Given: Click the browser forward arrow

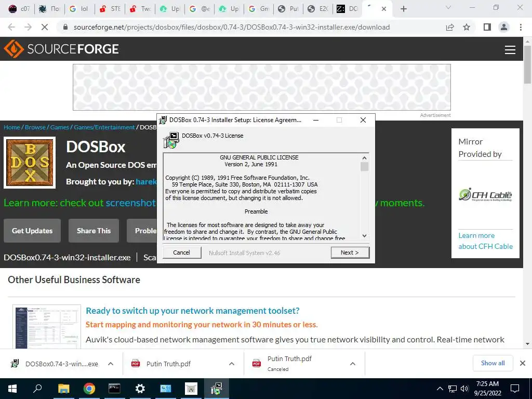Looking at the screenshot, I should 28,27.
